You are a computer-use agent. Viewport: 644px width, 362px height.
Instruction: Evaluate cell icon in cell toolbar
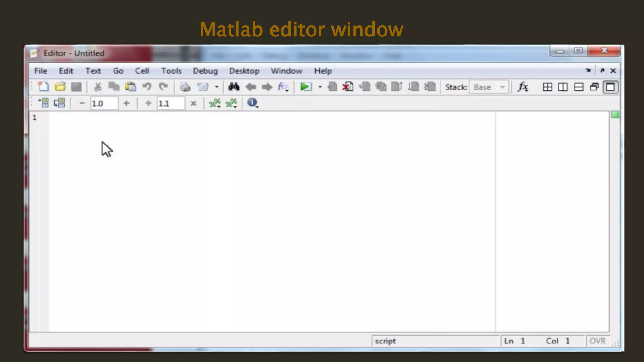(43, 103)
